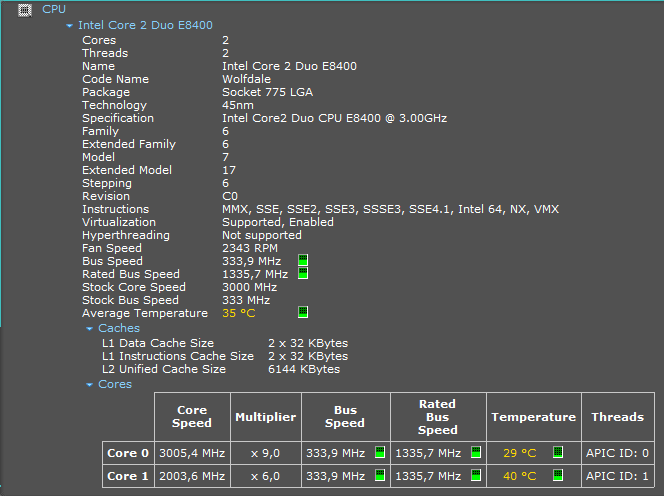The height and width of the screenshot is (496, 664).
Task: Click the APIC ID: 0 cell
Action: coord(618,453)
